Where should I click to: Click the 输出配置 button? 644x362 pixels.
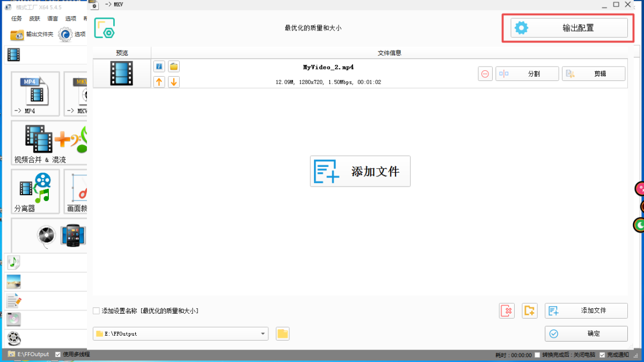[x=569, y=28]
